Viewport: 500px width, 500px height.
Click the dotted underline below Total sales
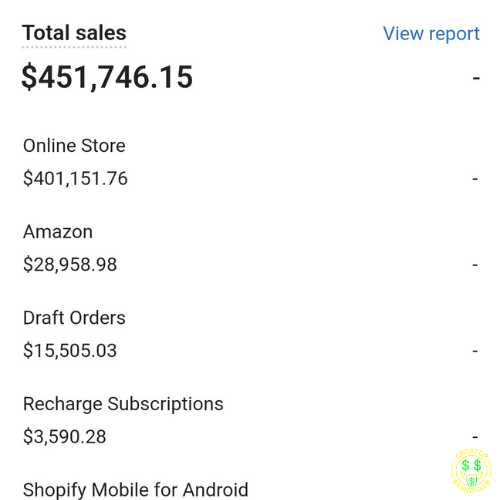74,47
